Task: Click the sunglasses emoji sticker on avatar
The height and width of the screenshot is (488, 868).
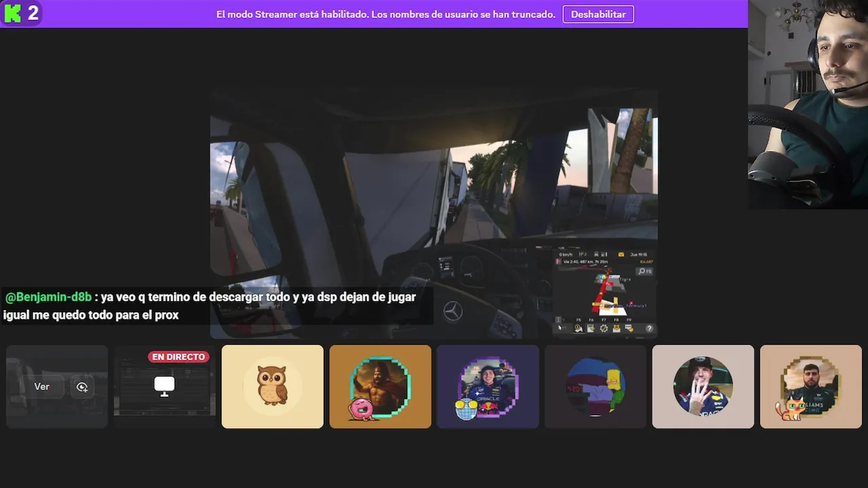Action: tap(467, 409)
